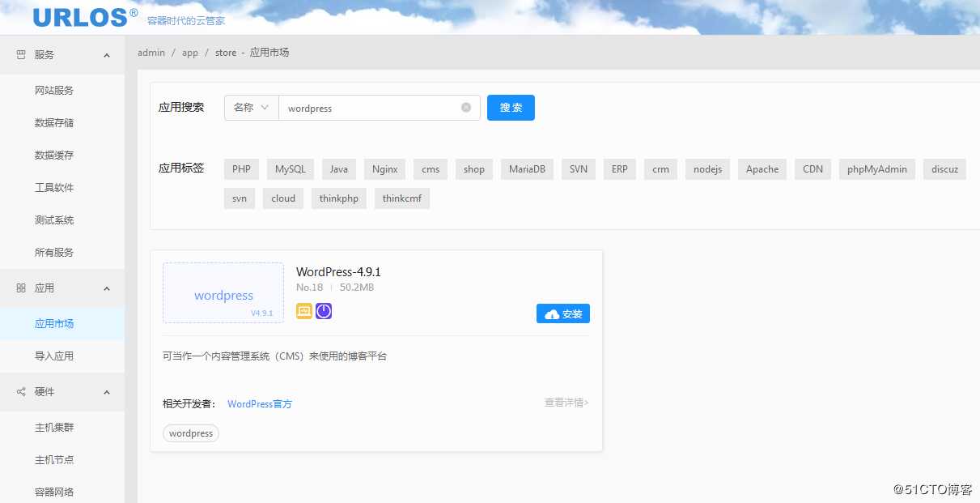Filter by the nodejs tag
The image size is (980, 503).
tap(708, 169)
